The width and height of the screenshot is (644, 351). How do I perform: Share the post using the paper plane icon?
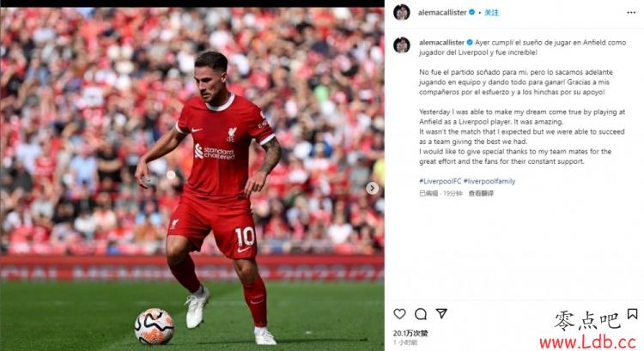point(441,313)
